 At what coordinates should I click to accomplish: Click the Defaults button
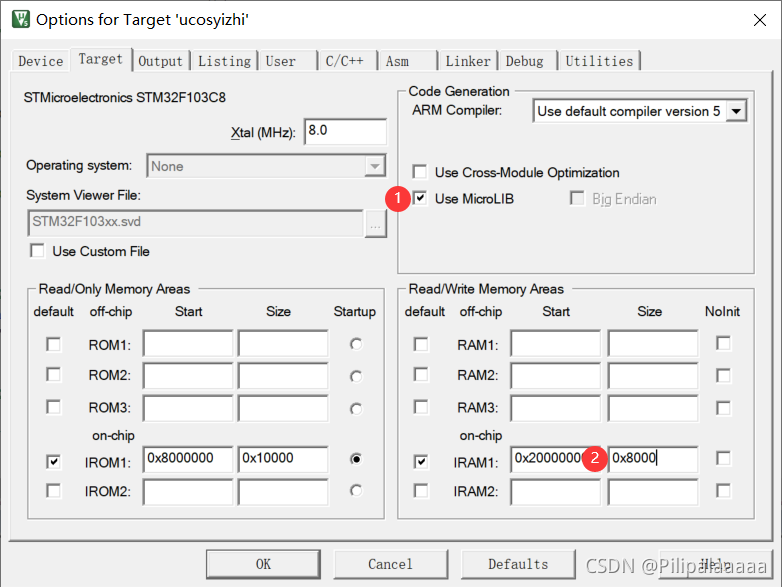pos(518,564)
